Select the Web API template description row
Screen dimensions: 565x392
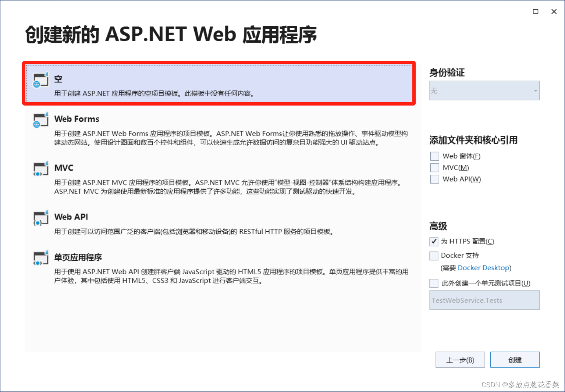click(221, 224)
